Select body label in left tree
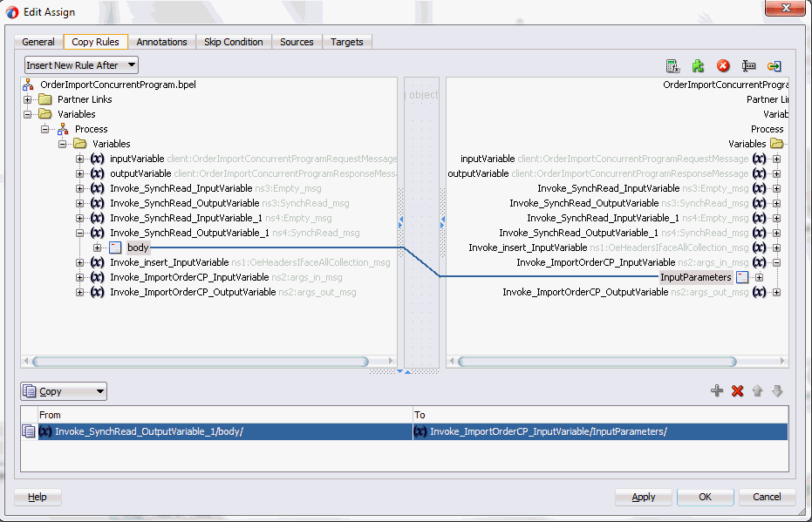 tap(138, 247)
